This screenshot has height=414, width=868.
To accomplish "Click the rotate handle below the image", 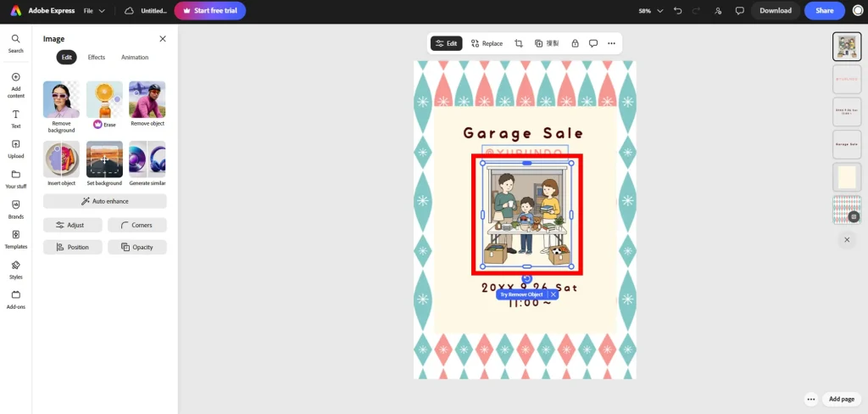I will 527,278.
